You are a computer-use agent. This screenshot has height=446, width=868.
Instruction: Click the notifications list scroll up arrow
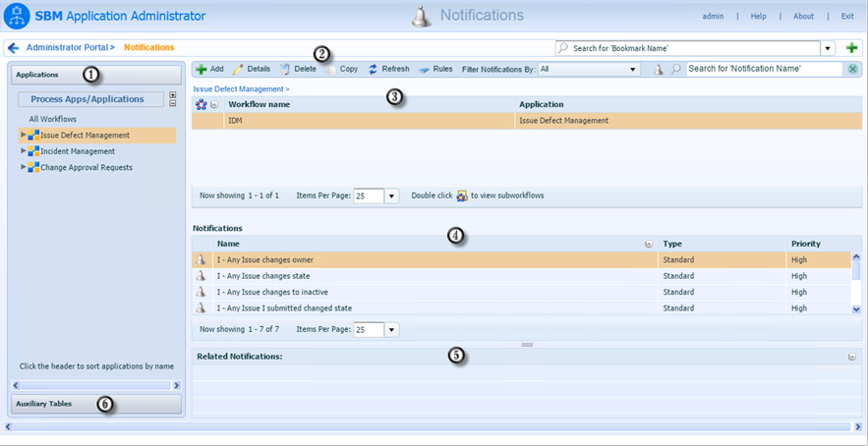pos(856,257)
